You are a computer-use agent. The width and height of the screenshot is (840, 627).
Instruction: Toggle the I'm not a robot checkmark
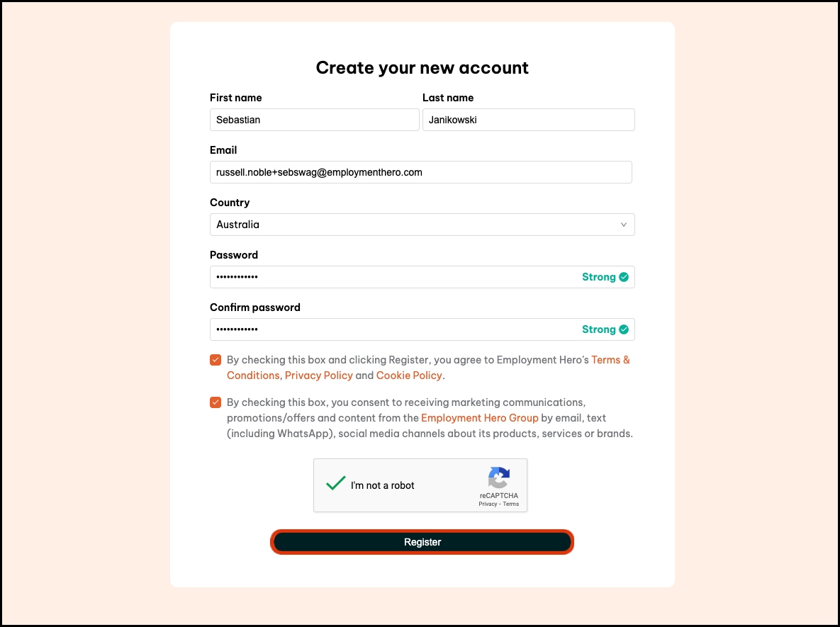pyautogui.click(x=335, y=485)
